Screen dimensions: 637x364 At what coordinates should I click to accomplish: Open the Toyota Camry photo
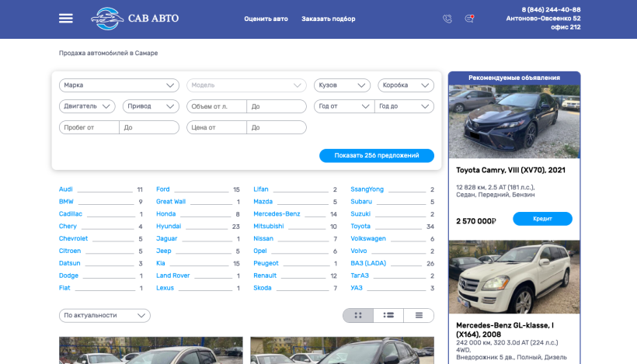click(x=514, y=121)
